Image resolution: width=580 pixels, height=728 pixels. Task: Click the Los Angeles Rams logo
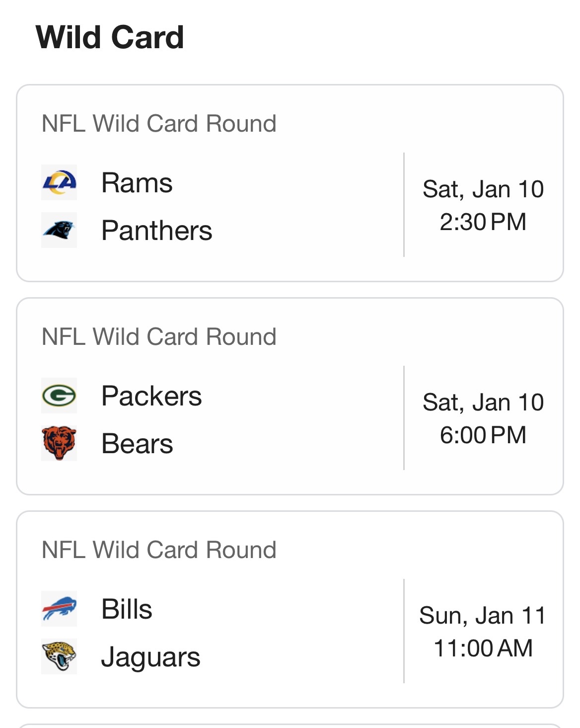click(x=59, y=182)
